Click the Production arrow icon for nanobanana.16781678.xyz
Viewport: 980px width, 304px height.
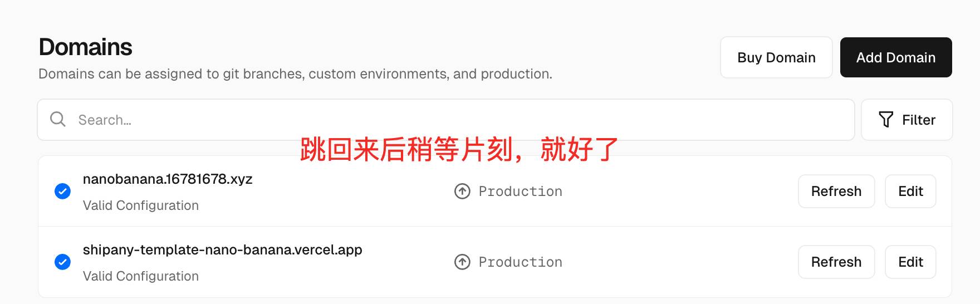(x=462, y=192)
